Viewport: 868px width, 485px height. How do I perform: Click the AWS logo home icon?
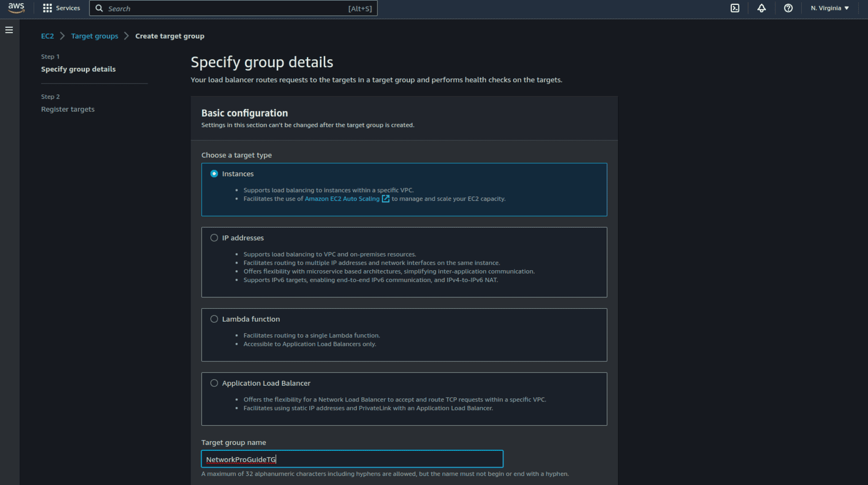coord(16,8)
